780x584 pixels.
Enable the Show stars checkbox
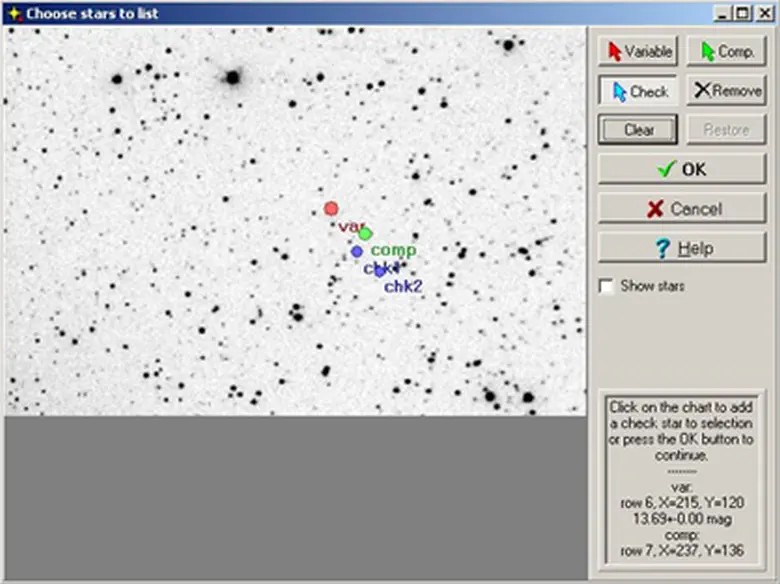coord(606,286)
